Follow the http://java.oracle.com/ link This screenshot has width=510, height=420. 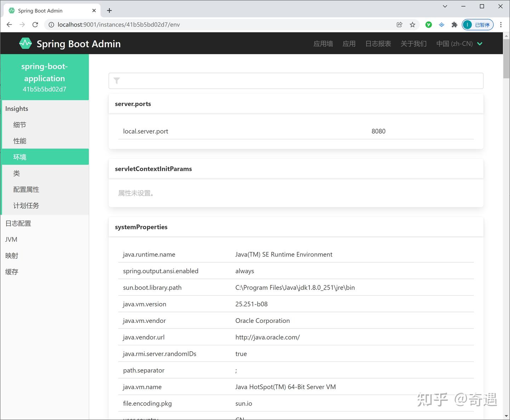tap(268, 337)
